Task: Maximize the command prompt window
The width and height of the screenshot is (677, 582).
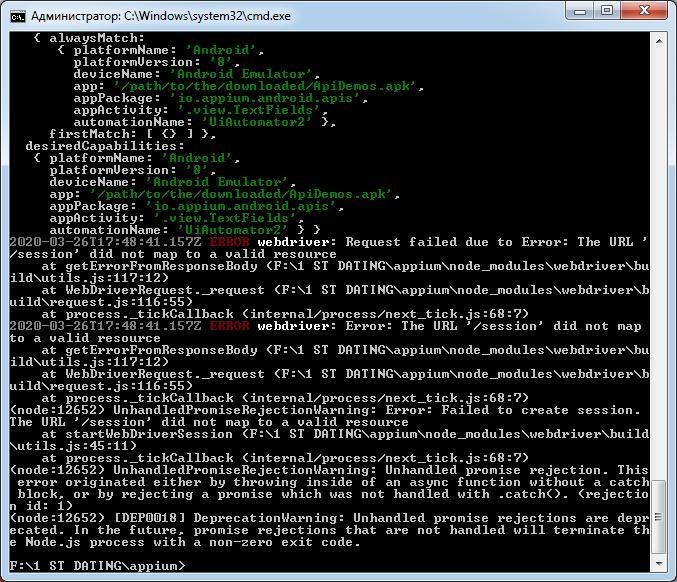Action: click(x=607, y=11)
